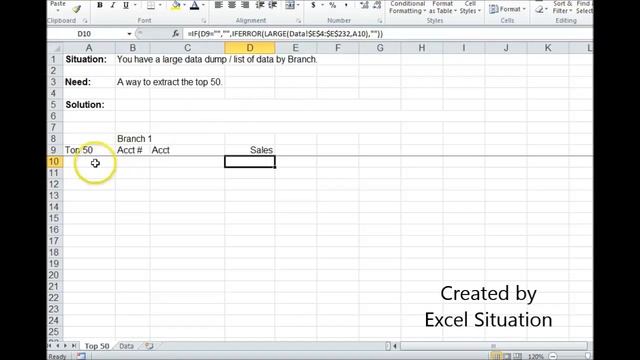The height and width of the screenshot is (360, 640).
Task: Open the fill color dropdown arrow
Action: pos(184,5)
